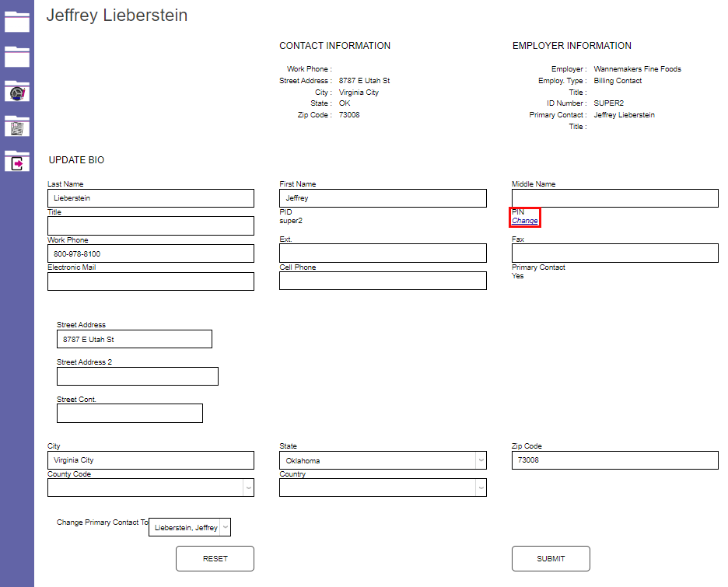Open the Country dropdown arrow
Image resolution: width=728 pixels, height=587 pixels.
tap(481, 487)
